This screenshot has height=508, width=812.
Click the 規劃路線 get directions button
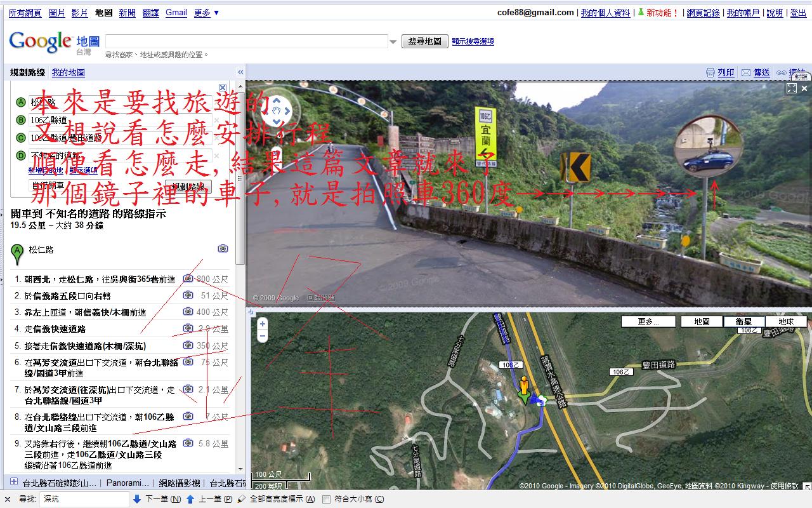click(188, 186)
